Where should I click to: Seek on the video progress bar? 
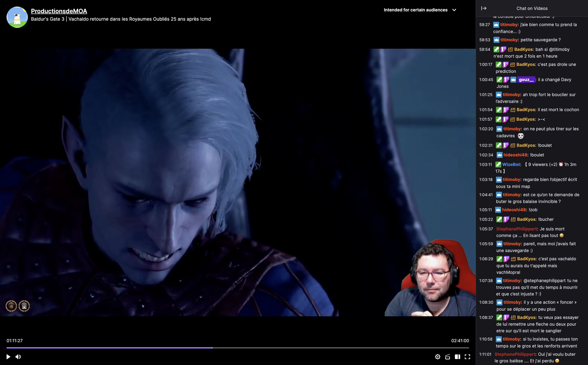(238, 348)
